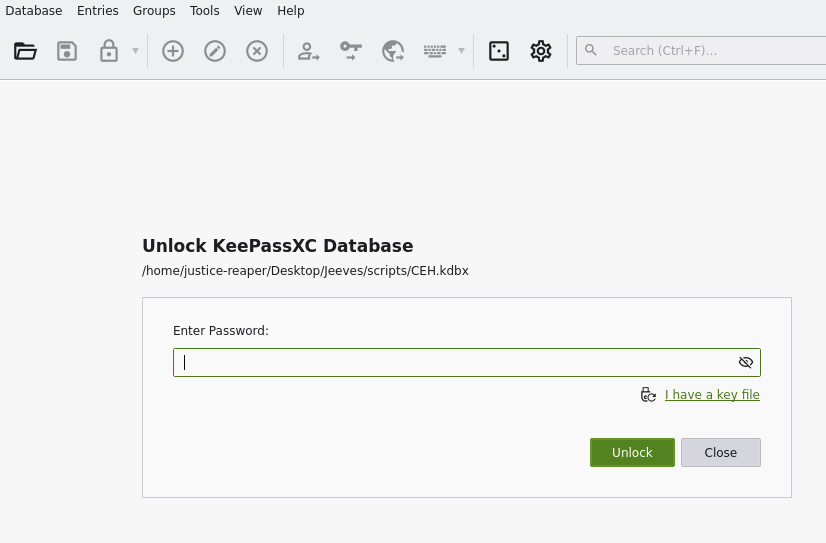This screenshot has width=826, height=543.
Task: Focus the Enter Password field
Action: [467, 362]
